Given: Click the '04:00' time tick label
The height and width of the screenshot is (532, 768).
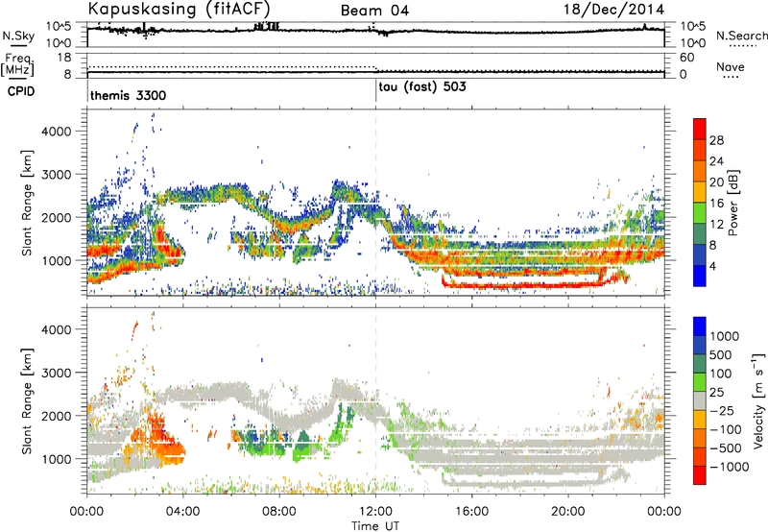Looking at the screenshot, I should 182,512.
